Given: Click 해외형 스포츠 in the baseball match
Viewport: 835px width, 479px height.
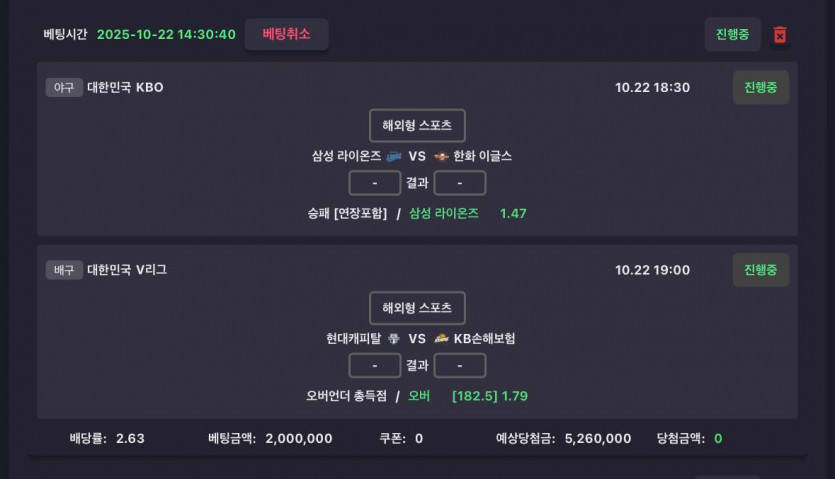Looking at the screenshot, I should coord(417,126).
